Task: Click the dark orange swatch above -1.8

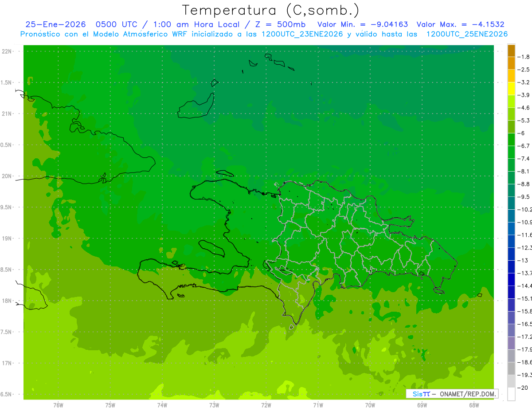Action: pos(511,51)
